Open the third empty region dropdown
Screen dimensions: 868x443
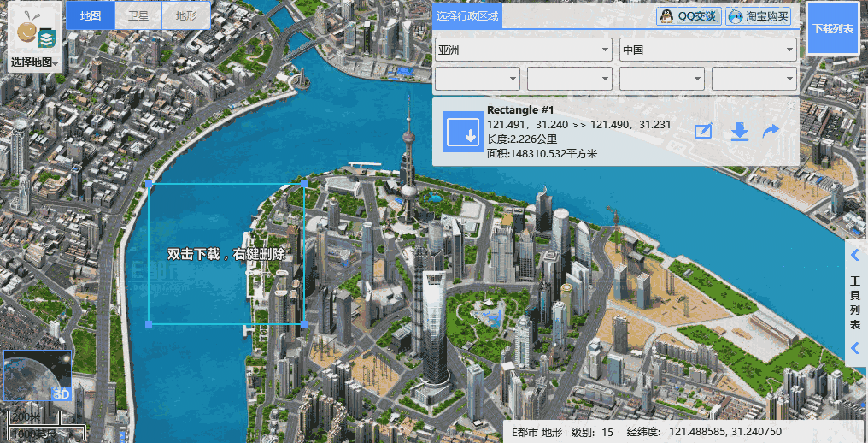(x=662, y=79)
